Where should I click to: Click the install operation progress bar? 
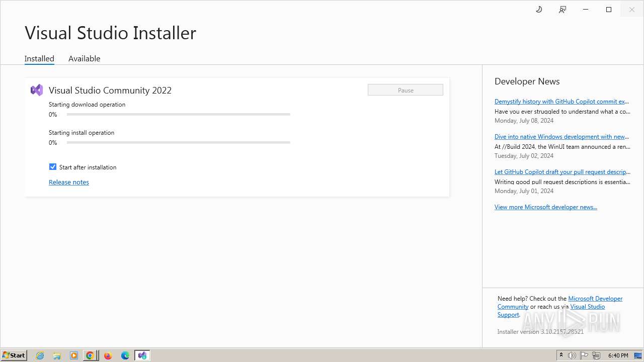tap(179, 143)
